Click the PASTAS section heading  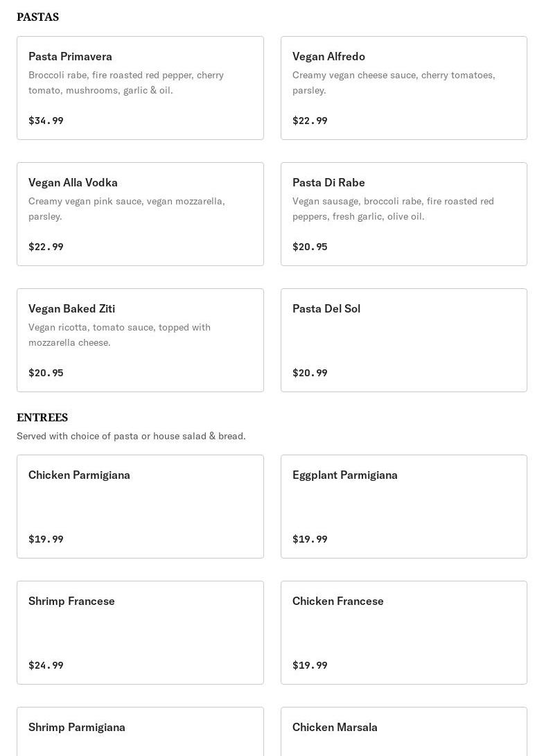[x=37, y=17]
